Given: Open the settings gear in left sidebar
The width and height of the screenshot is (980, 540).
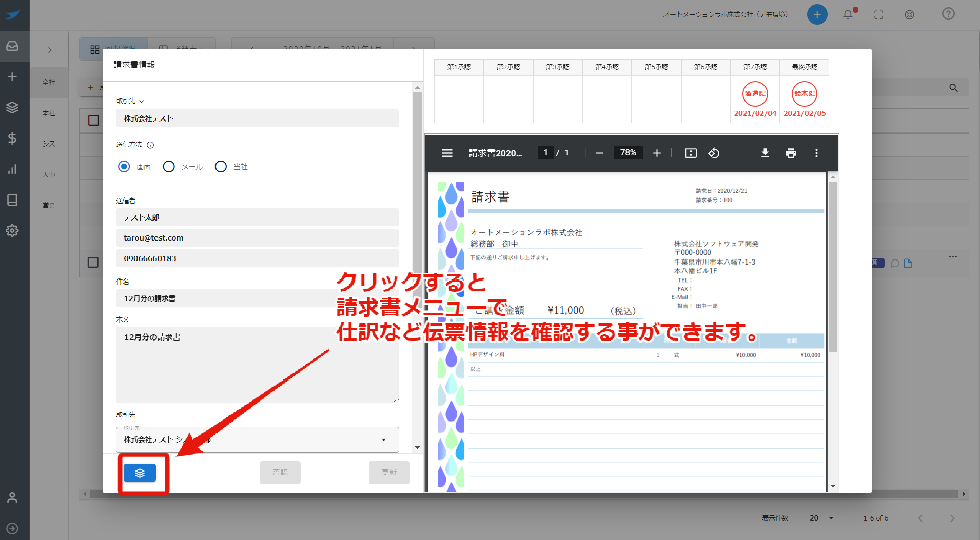Looking at the screenshot, I should coord(12,230).
